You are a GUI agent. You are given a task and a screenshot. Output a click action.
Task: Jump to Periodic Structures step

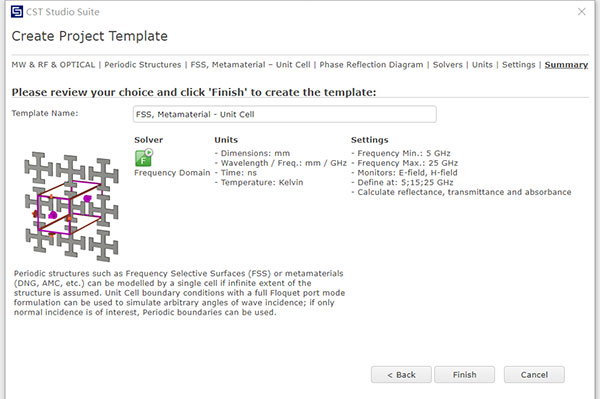point(143,65)
